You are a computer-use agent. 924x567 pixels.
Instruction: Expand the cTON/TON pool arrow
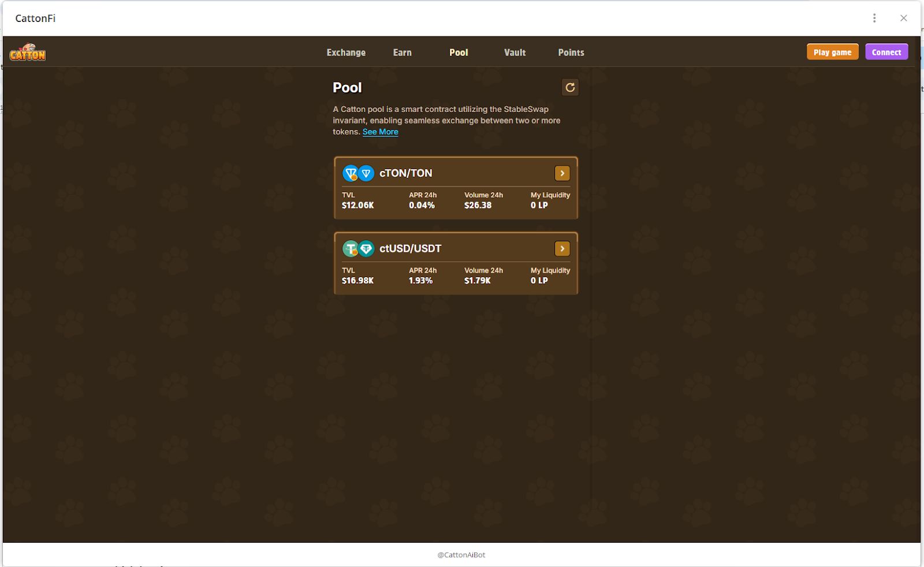[x=562, y=173]
